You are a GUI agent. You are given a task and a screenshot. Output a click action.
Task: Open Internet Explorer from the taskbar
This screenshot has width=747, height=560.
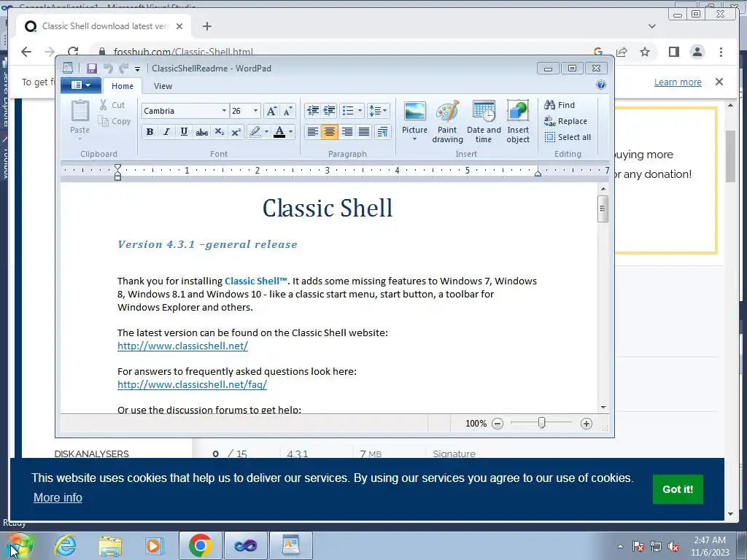[x=65, y=545]
